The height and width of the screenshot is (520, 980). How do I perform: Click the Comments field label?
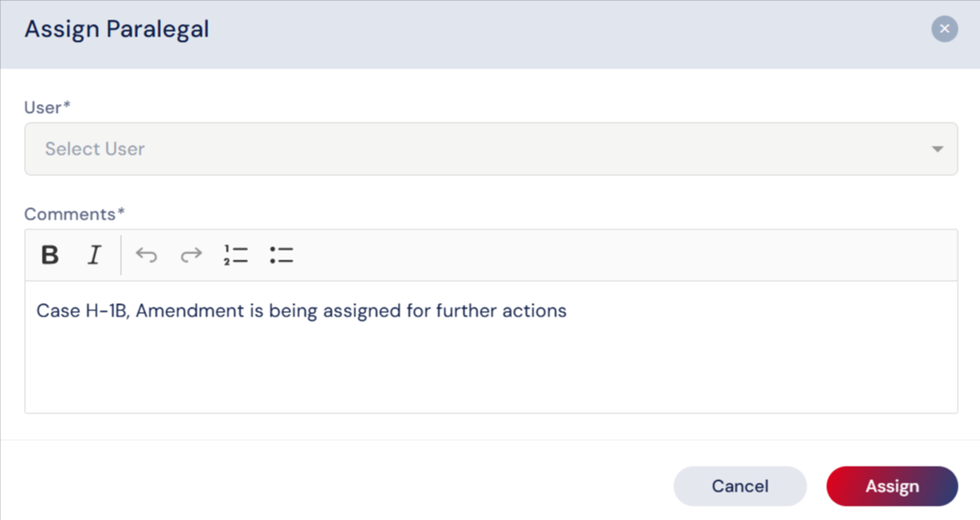[75, 214]
